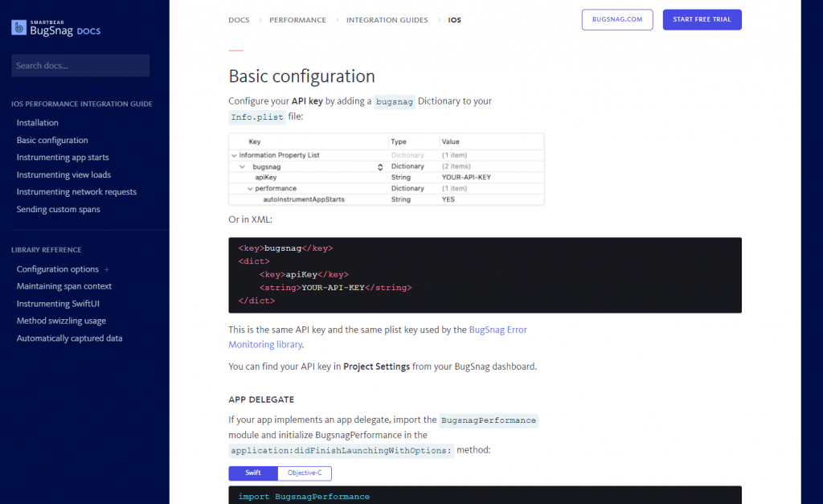Image resolution: width=823 pixels, height=504 pixels.
Task: Select the Swift code tab
Action: pos(253,473)
